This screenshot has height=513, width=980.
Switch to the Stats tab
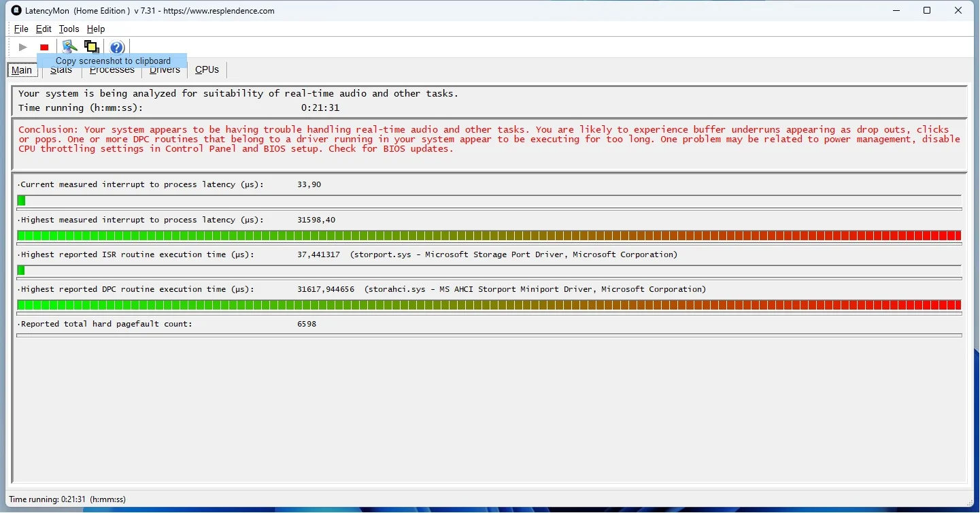point(61,70)
